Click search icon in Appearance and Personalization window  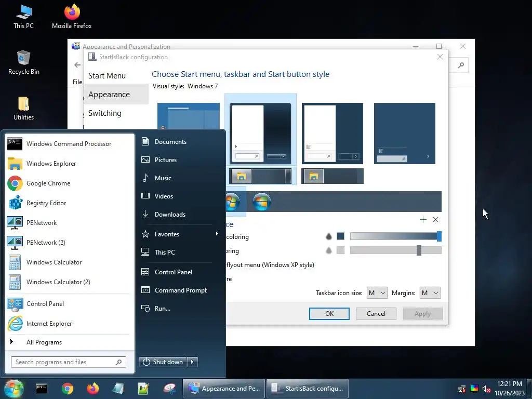(461, 65)
